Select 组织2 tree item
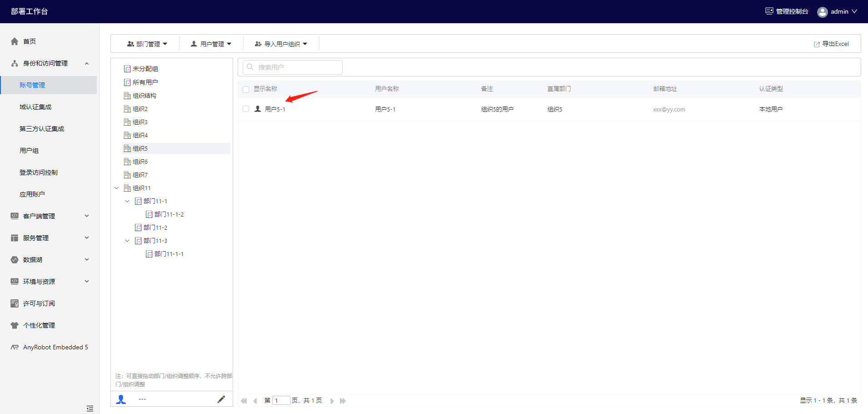The height and width of the screenshot is (414, 868). point(140,109)
